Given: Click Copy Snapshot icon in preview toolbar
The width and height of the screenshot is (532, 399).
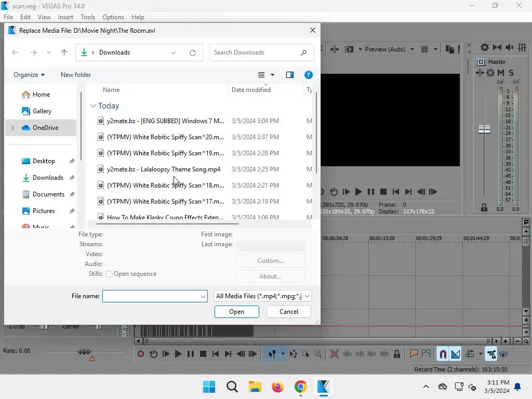Looking at the screenshot, I should tap(449, 49).
